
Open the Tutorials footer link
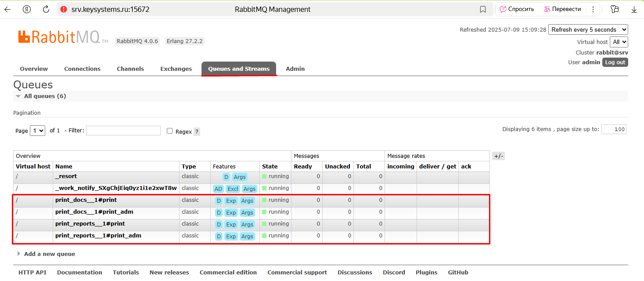(x=126, y=272)
